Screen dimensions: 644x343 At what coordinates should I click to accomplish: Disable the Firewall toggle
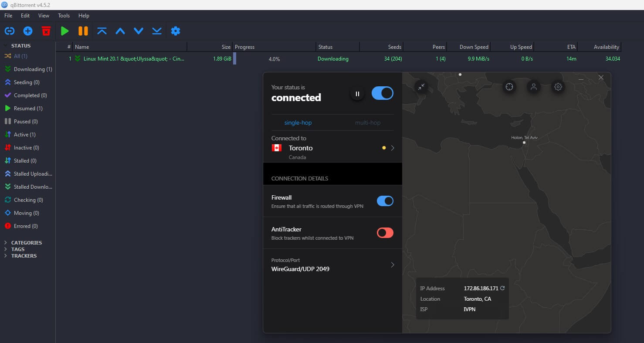(385, 201)
